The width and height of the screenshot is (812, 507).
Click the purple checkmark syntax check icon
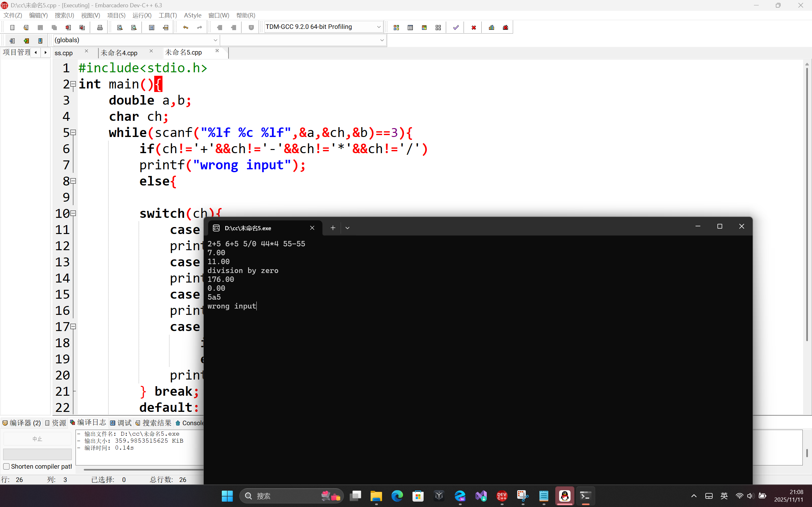click(456, 28)
